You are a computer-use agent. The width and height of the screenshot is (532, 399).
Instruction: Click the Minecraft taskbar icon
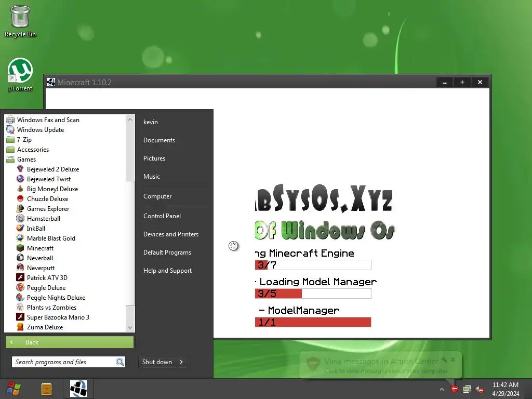coord(78,389)
